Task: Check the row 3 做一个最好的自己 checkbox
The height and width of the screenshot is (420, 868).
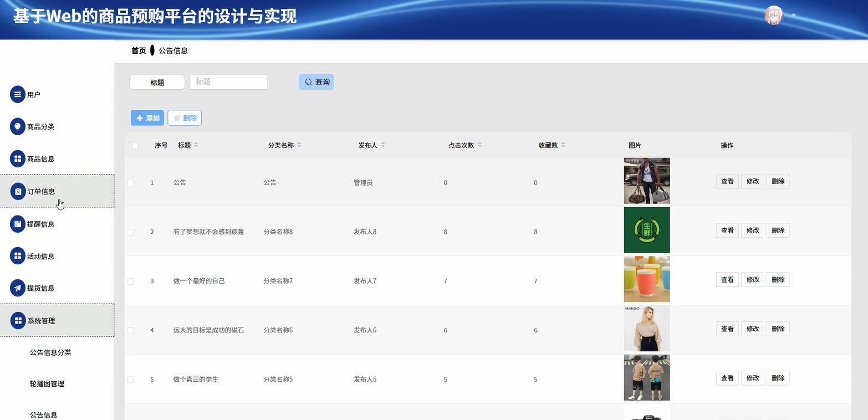Action: coord(130,281)
